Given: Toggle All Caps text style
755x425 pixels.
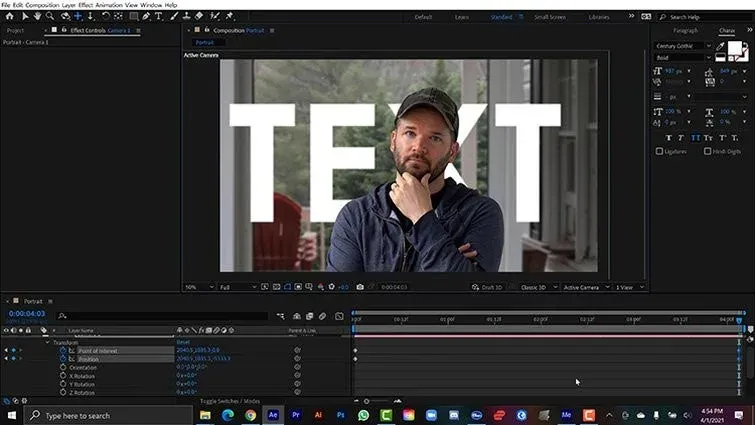Looking at the screenshot, I should pyautogui.click(x=695, y=138).
